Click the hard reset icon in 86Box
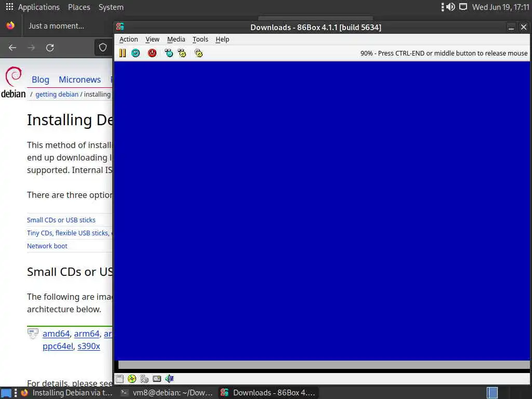The height and width of the screenshot is (399, 532). click(x=136, y=53)
